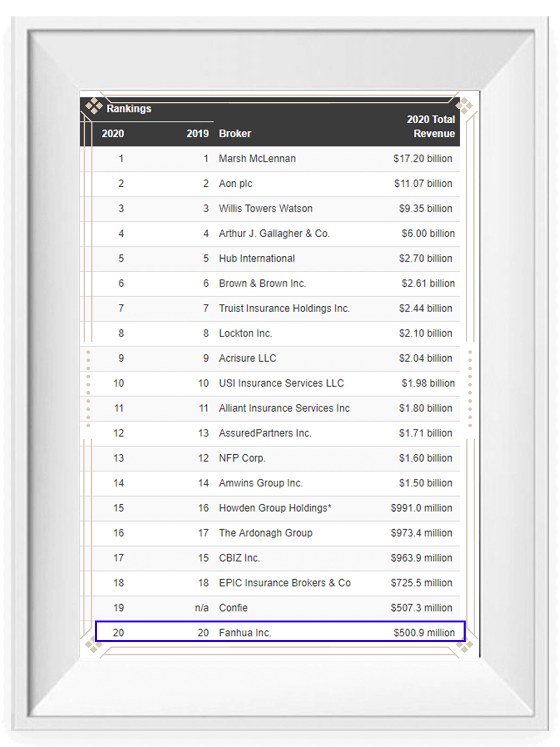Image resolution: width=560 pixels, height=747 pixels.
Task: Click the bottom-right corner diamond ornament
Action: pos(464,646)
